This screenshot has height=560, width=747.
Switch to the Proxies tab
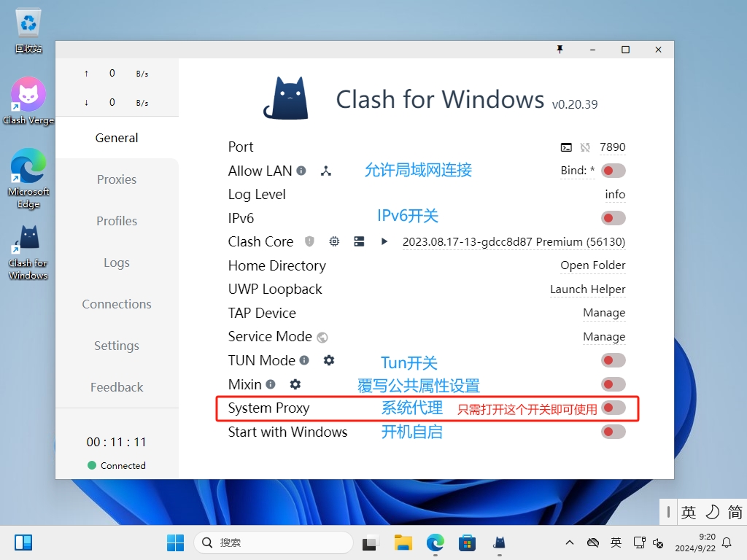click(x=116, y=179)
